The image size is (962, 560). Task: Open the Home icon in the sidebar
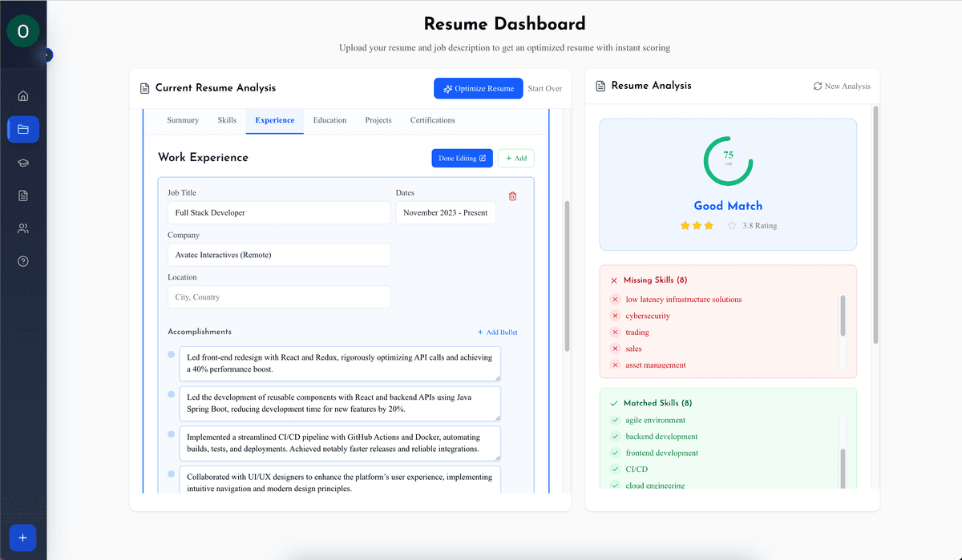point(23,95)
